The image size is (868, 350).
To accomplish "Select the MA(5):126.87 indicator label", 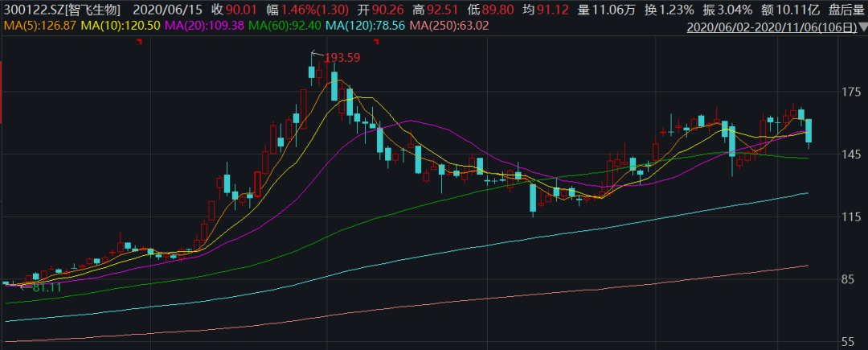I will tap(40, 26).
